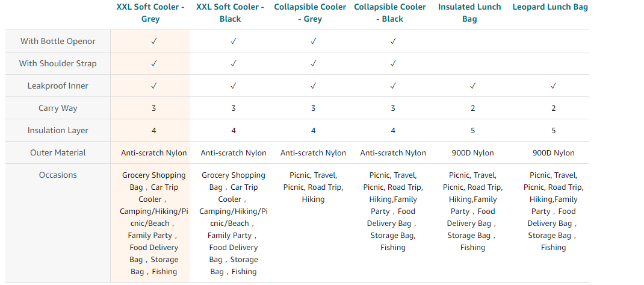Click Bottle Opener checkmark for Collapsible Grey cooler
Image resolution: width=644 pixels, height=285 pixels.
[x=314, y=42]
